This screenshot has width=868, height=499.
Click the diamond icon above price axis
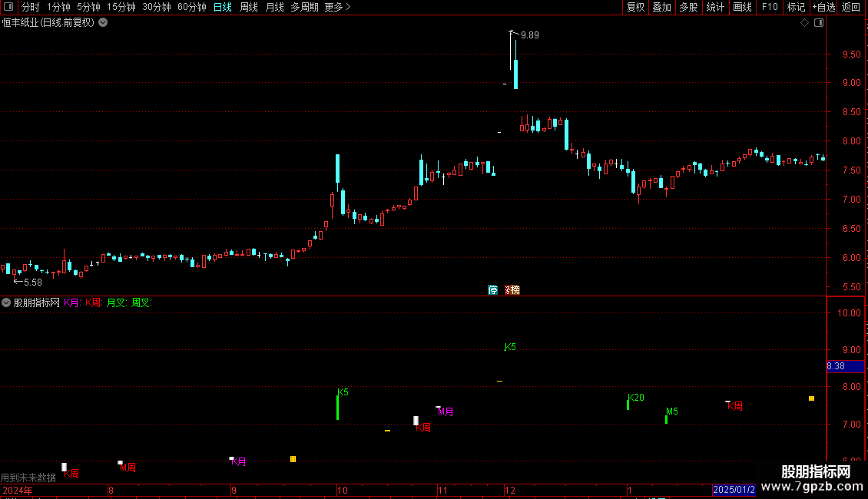tap(804, 23)
